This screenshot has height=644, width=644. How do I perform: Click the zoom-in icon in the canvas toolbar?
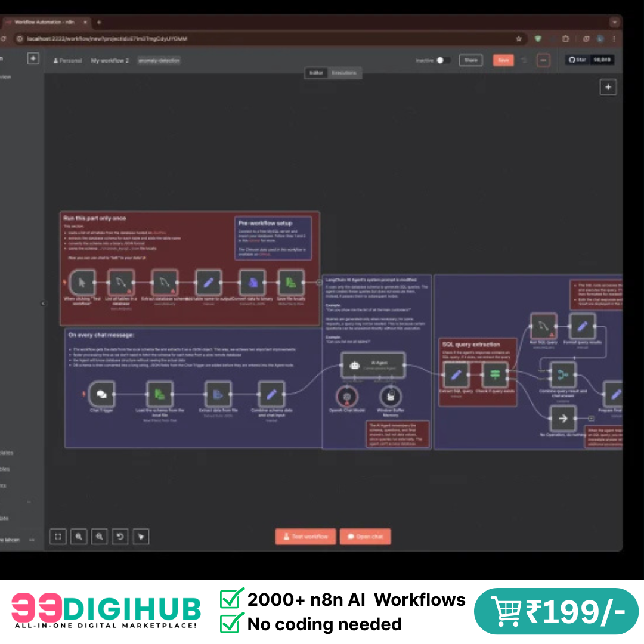click(79, 537)
